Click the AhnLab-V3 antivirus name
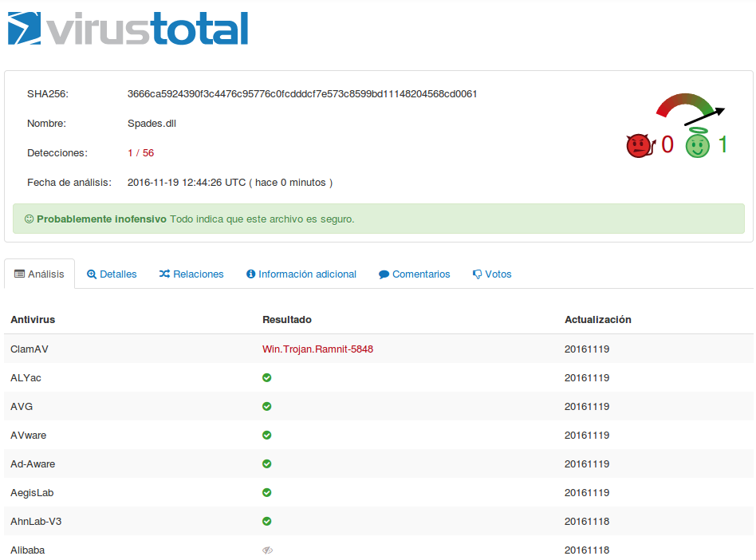The height and width of the screenshot is (560, 756). (36, 522)
